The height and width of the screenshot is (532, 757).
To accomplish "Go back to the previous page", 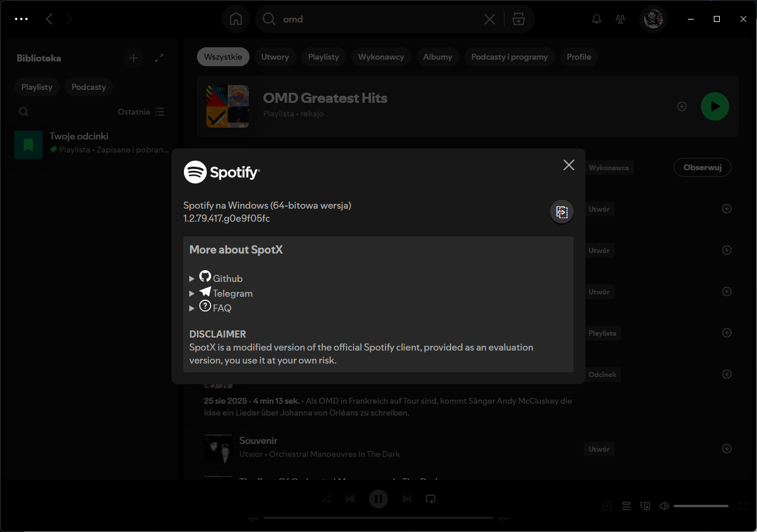I will pos(49,19).
